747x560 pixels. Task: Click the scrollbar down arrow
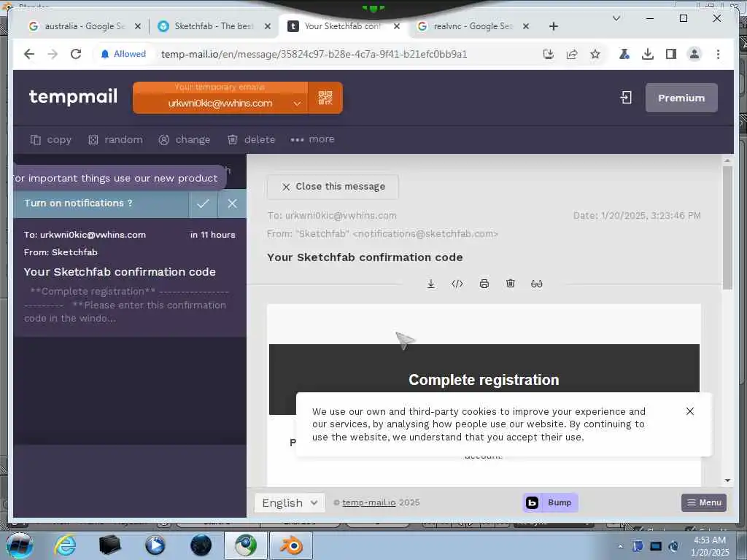coord(727,480)
